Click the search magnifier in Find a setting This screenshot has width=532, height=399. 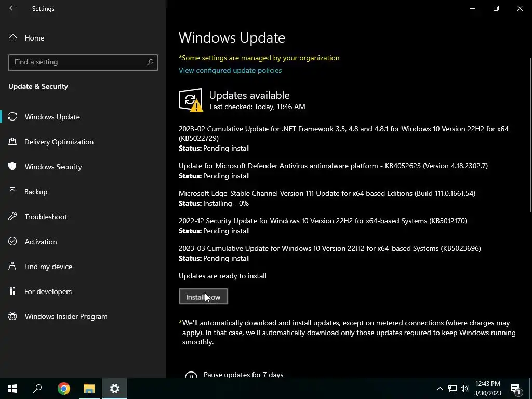(150, 62)
